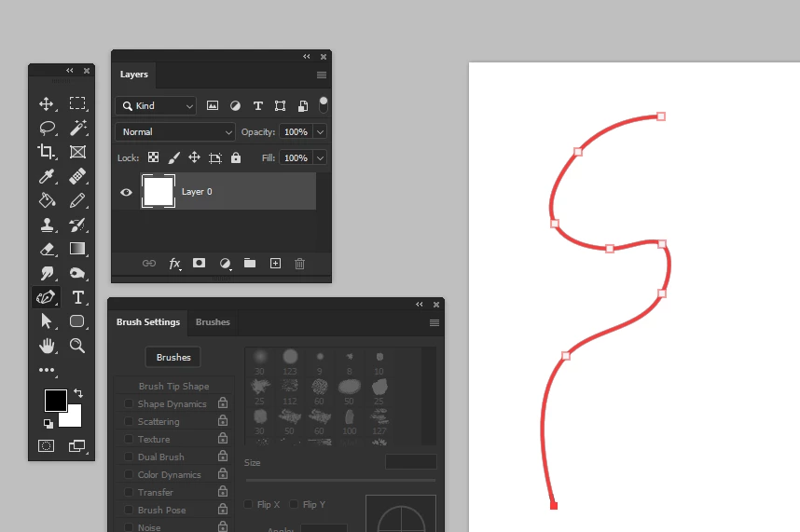
Task: Add a layer style with fx
Action: 174,264
